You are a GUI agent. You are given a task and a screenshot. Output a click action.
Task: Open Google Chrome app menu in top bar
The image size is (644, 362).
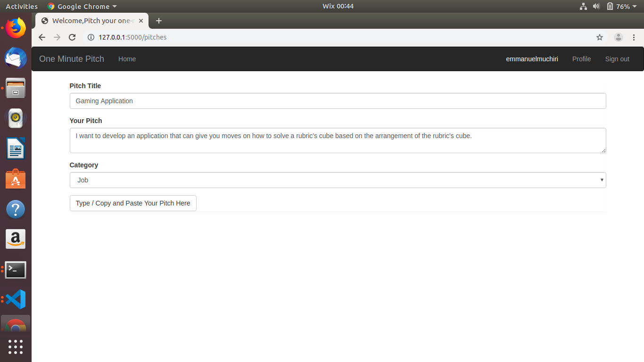(82, 6)
